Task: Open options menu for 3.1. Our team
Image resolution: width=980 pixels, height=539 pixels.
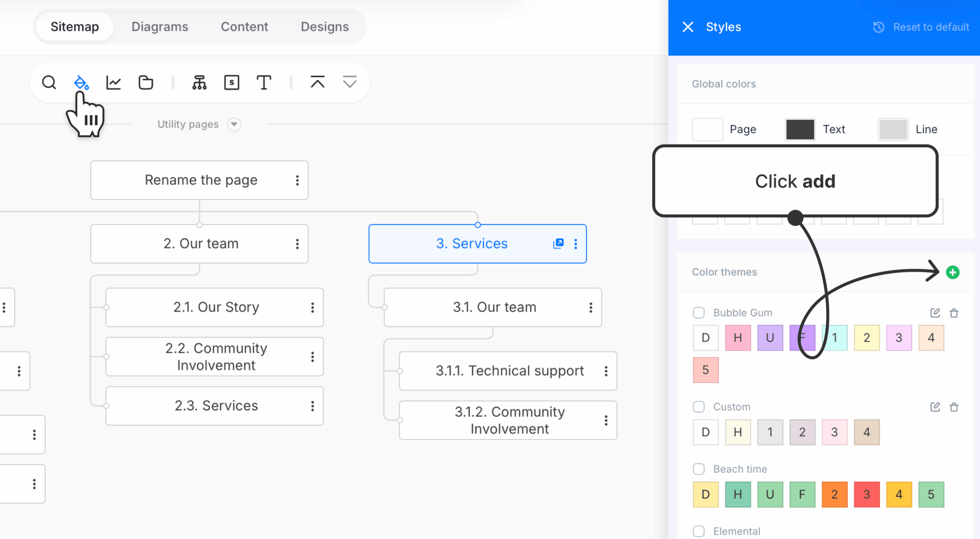Action: coord(591,308)
